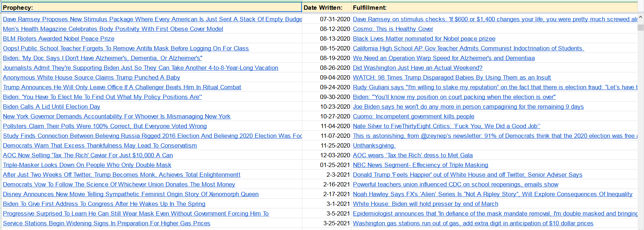Screen dimensions: 644x230
Task: Open 'California High School AP Gov Teacher' link
Action: [x=468, y=49]
